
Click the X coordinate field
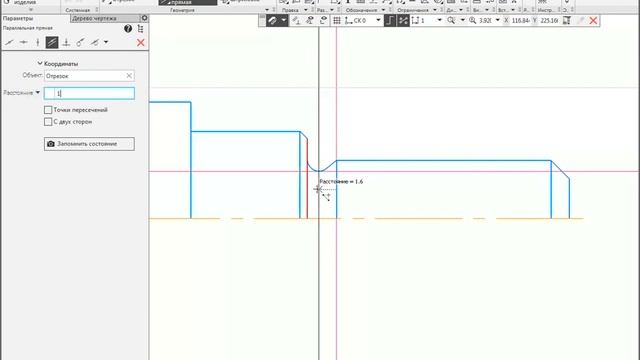pyautogui.click(x=520, y=20)
